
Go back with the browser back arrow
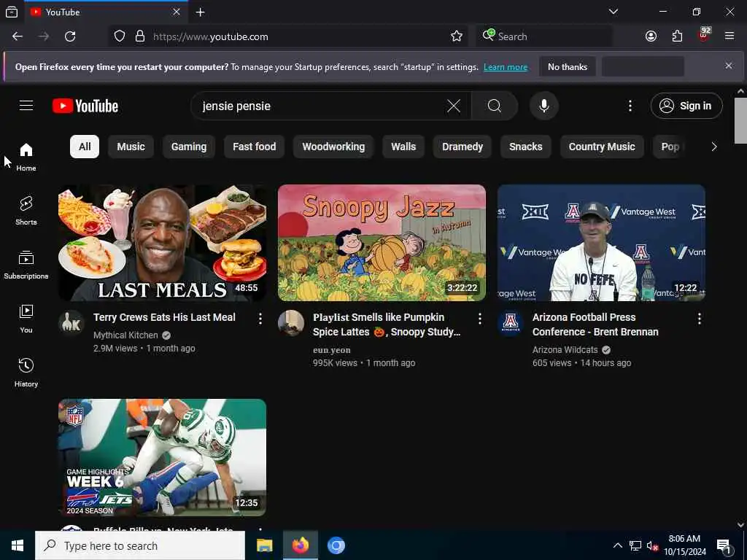pyautogui.click(x=18, y=36)
